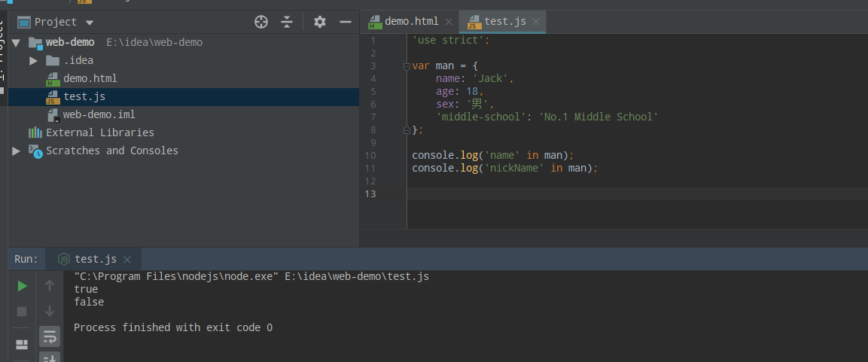Click the web-demo module folder icon
The height and width of the screenshot is (362, 868).
click(x=35, y=43)
